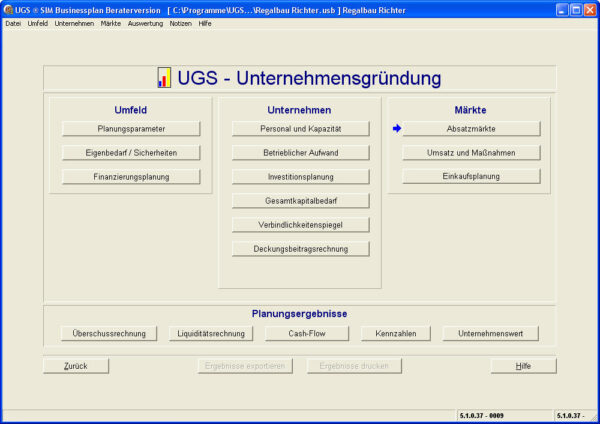Open Verbindlichkeitenspiegel
Screen dimensions: 600x424
[x=301, y=225]
